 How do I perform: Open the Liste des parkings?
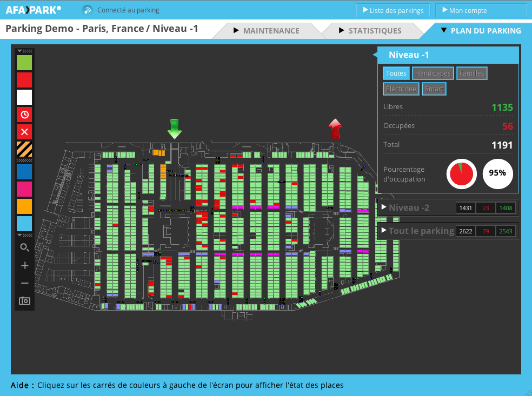(x=393, y=10)
